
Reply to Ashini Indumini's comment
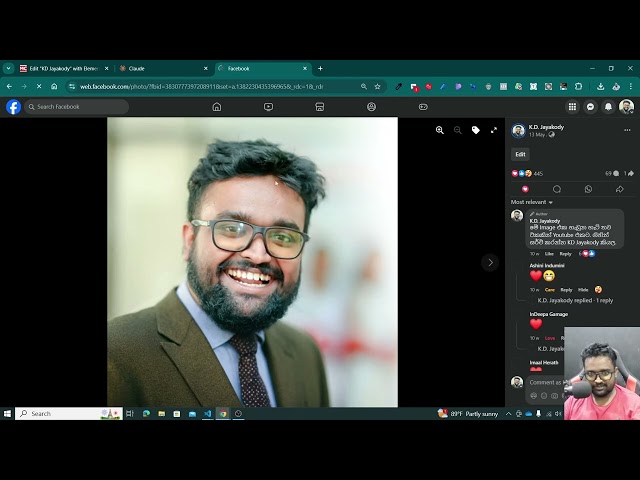click(x=566, y=290)
